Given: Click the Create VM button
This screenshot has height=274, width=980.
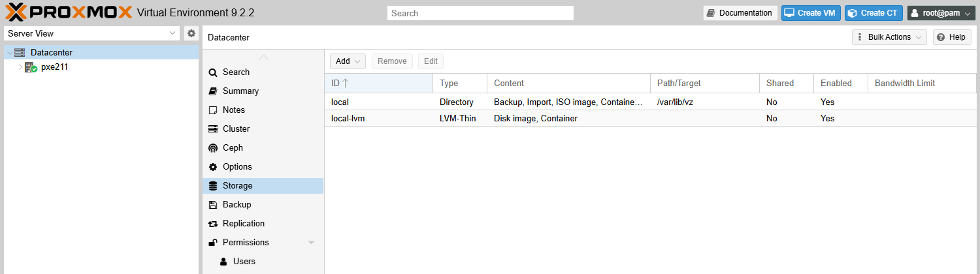Looking at the screenshot, I should click(811, 13).
